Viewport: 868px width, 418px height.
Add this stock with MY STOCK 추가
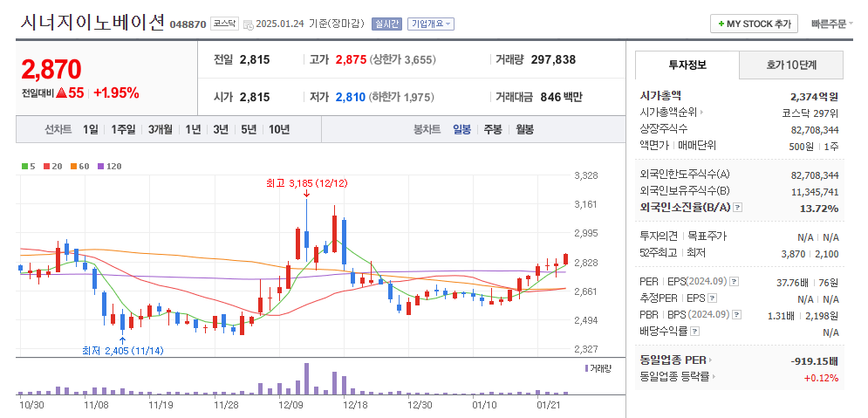click(754, 24)
